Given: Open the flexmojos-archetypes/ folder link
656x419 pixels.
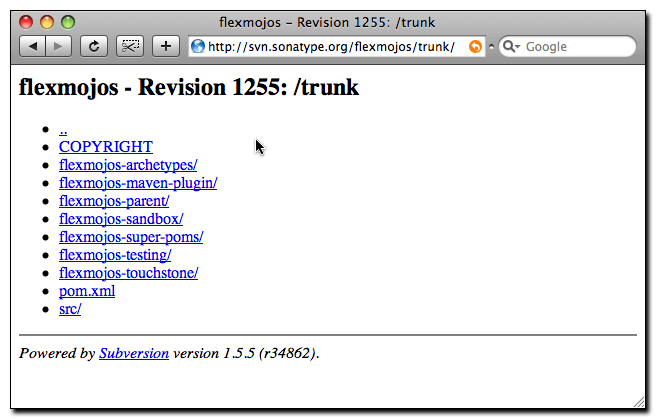Looking at the screenshot, I should (128, 165).
